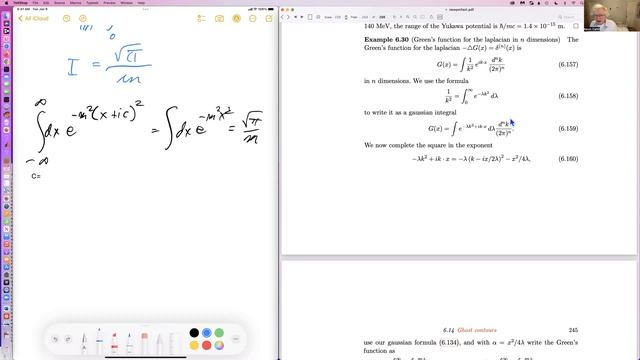Choose the blue color swatch

click(x=207, y=333)
